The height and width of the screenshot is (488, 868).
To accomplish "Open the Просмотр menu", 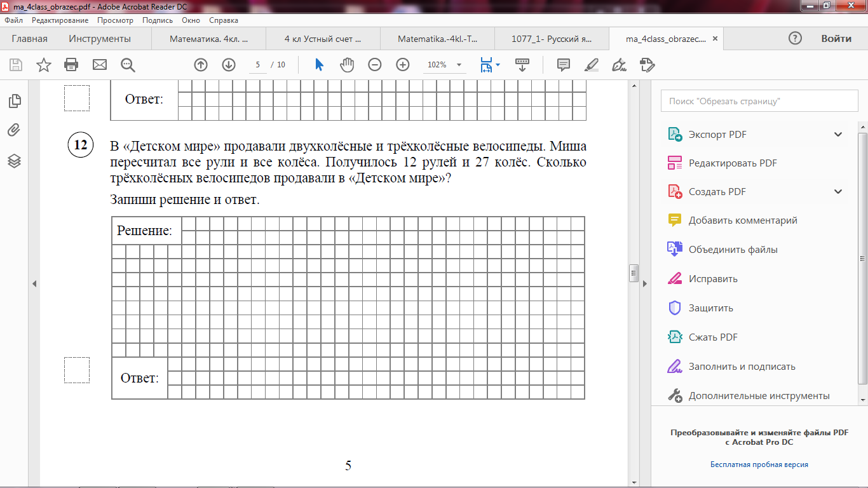I will [x=115, y=20].
